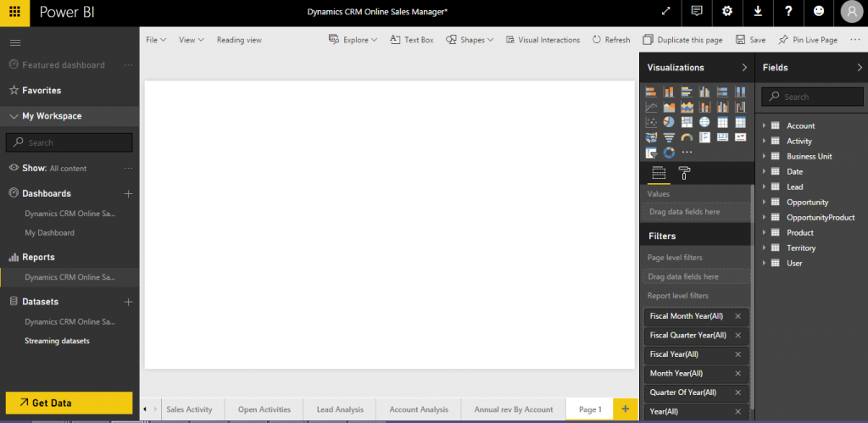Screen dimensions: 868x423
Task: Select the KPI visualization
Action: (740, 136)
